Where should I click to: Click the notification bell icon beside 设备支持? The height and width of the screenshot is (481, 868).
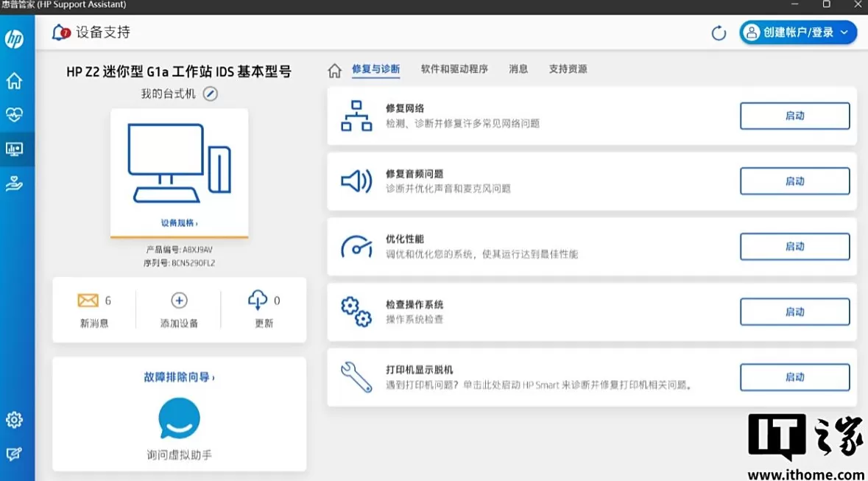[60, 32]
